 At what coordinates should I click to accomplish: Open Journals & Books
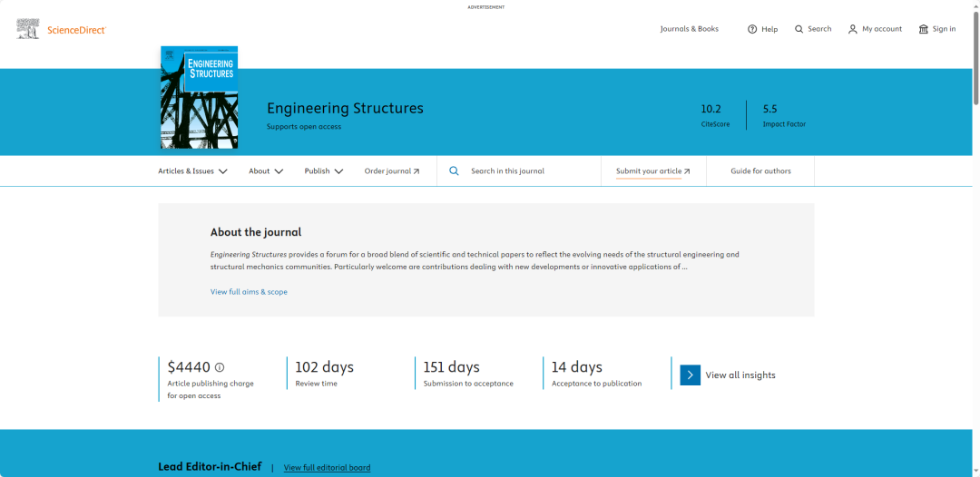coord(690,29)
